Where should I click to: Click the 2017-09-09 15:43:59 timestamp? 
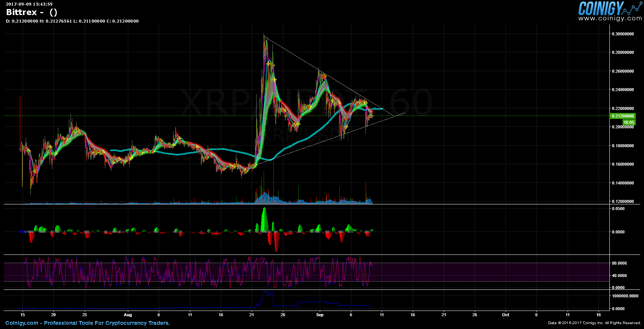coord(29,4)
